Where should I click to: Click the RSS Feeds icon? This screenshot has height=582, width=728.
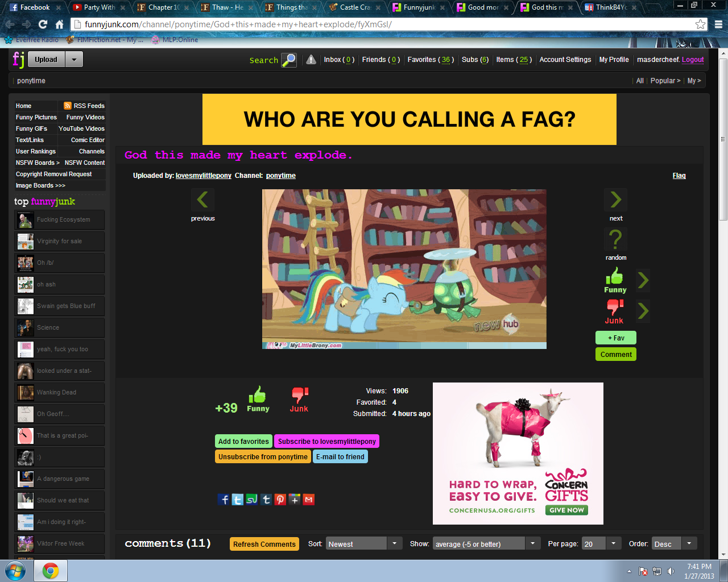(68, 106)
